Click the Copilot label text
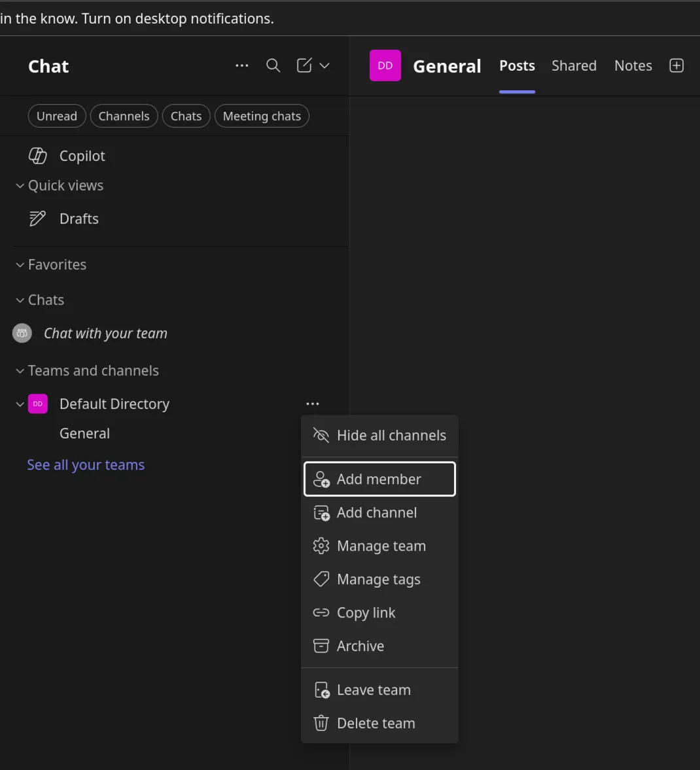Viewport: 700px width, 770px height. tap(82, 156)
